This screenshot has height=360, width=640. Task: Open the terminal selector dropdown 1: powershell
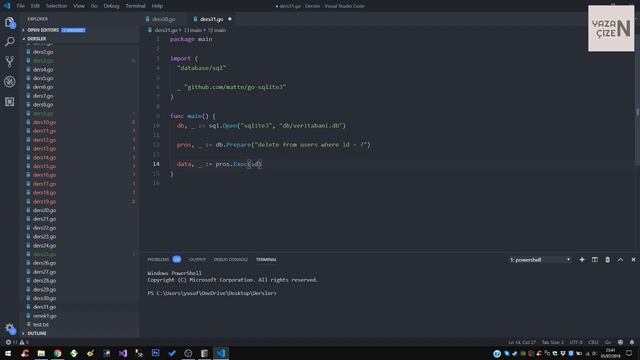click(540, 260)
